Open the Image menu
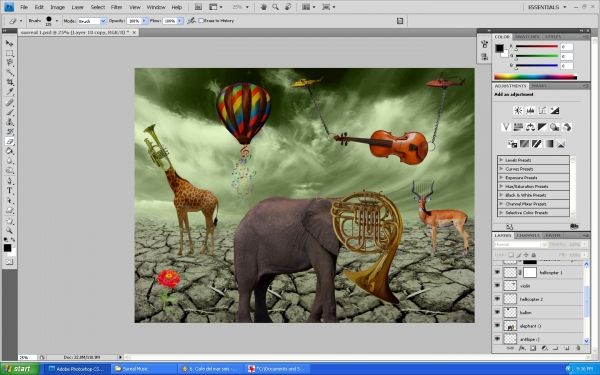 coord(57,7)
